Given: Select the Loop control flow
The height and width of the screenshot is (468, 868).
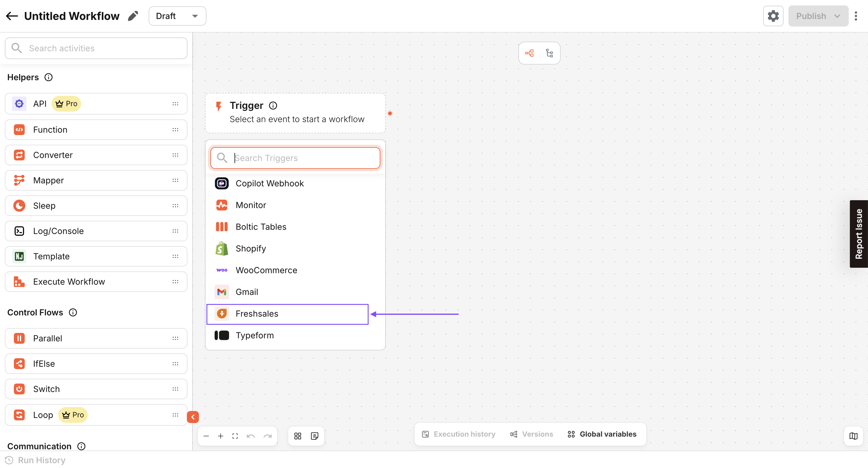Looking at the screenshot, I should coord(96,414).
